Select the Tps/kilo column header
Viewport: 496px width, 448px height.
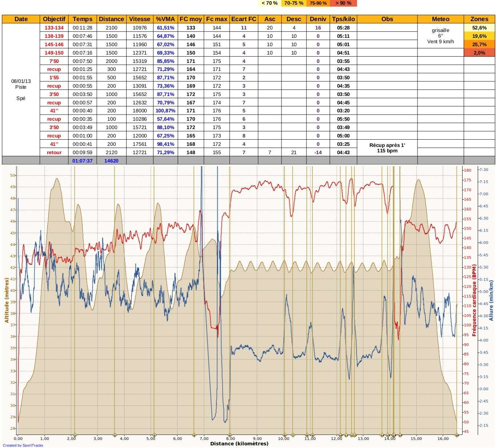pos(343,19)
